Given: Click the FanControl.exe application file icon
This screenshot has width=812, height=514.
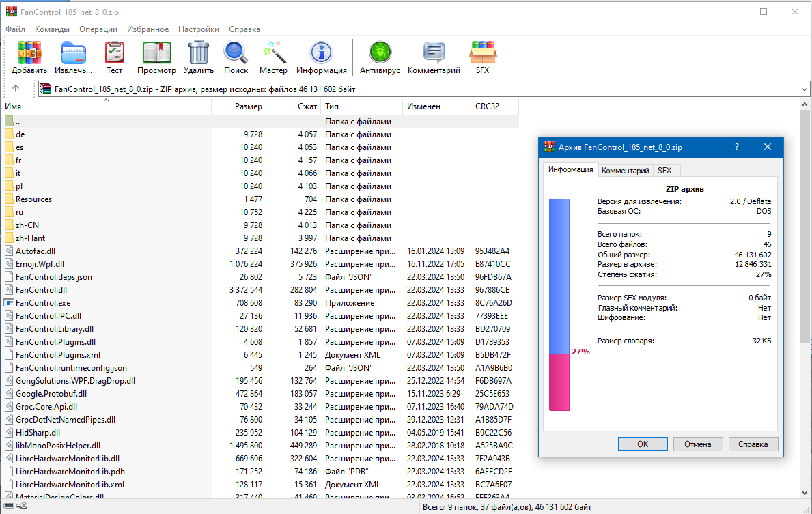Looking at the screenshot, I should click(9, 303).
